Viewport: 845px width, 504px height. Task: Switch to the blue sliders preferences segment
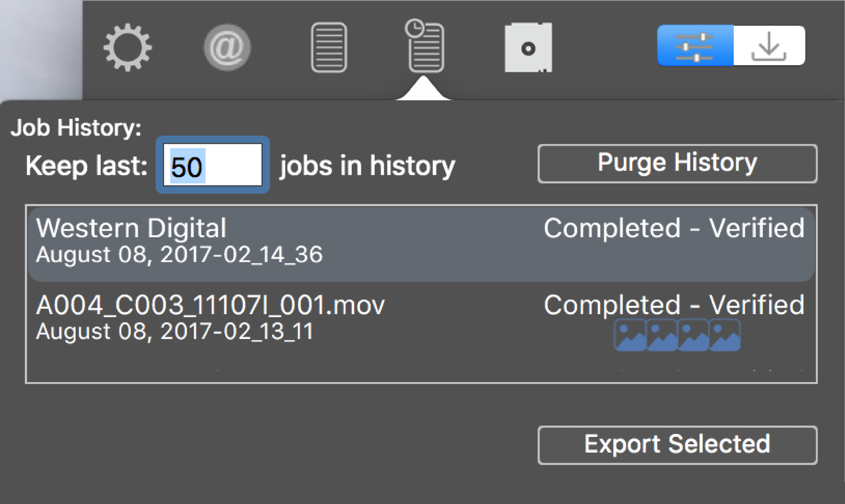tap(695, 45)
